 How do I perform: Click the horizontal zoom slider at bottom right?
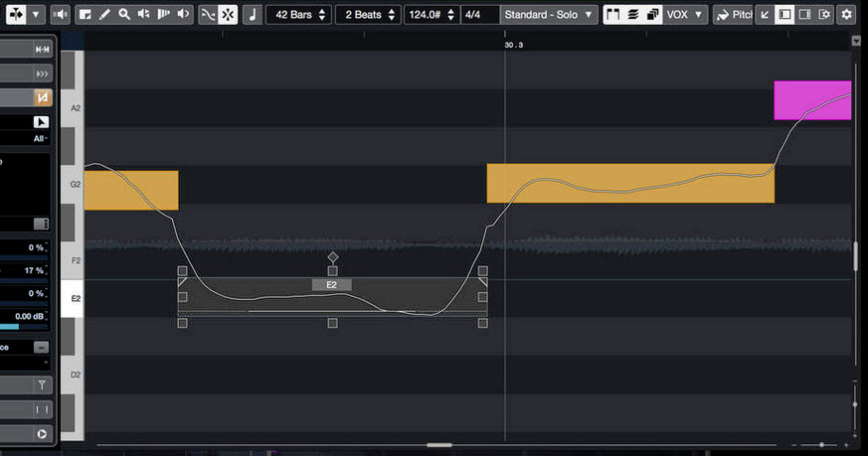(821, 444)
